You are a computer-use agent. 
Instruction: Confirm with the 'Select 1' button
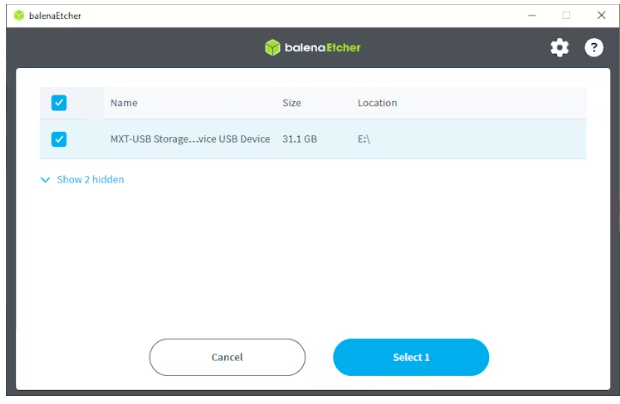pyautogui.click(x=410, y=357)
